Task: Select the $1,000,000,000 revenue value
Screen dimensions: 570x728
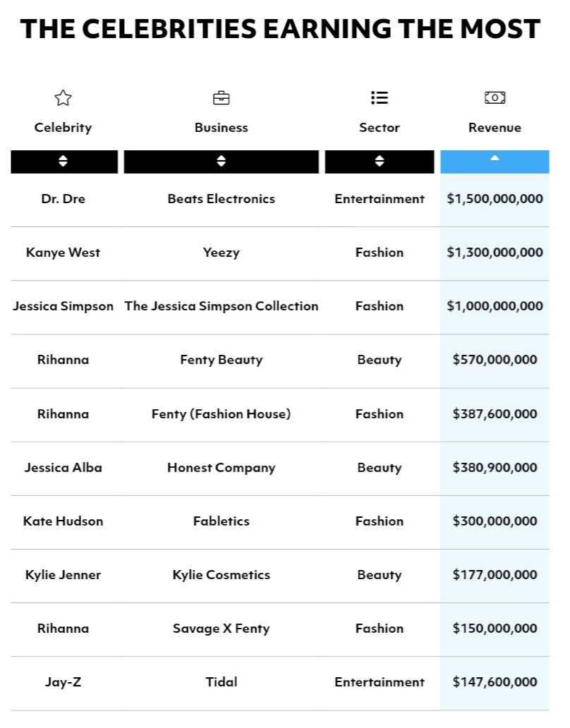Action: tap(495, 306)
